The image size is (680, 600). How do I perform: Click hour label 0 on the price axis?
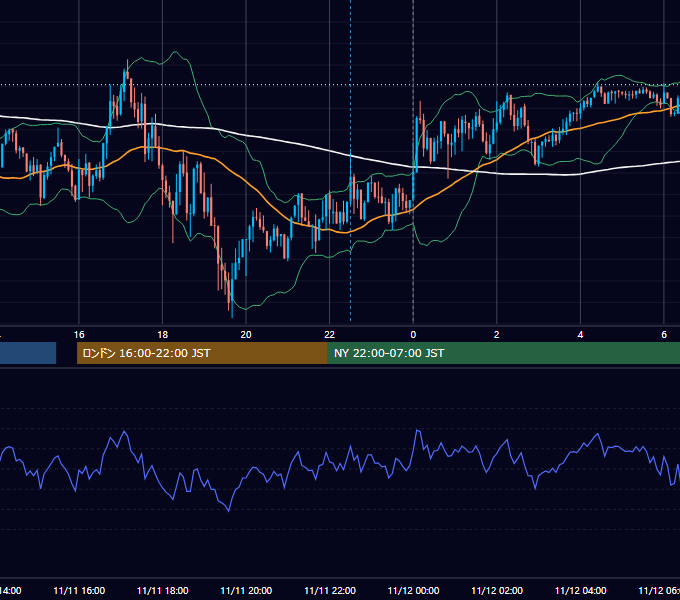[413, 335]
